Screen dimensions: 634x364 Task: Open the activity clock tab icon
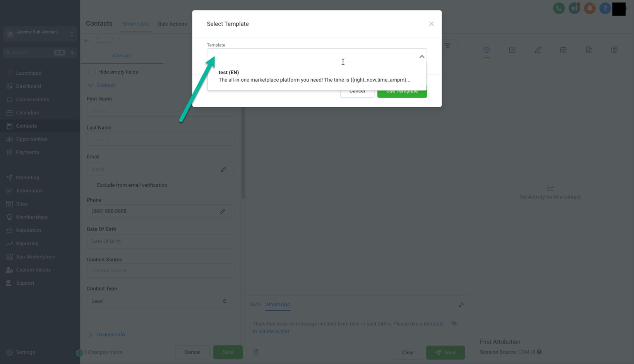click(x=487, y=50)
